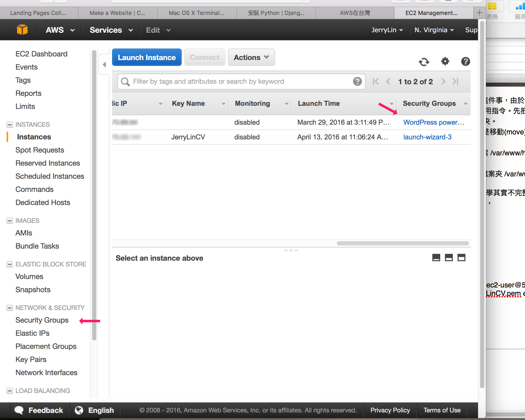Go to last page of results
This screenshot has height=420, width=525.
click(455, 81)
